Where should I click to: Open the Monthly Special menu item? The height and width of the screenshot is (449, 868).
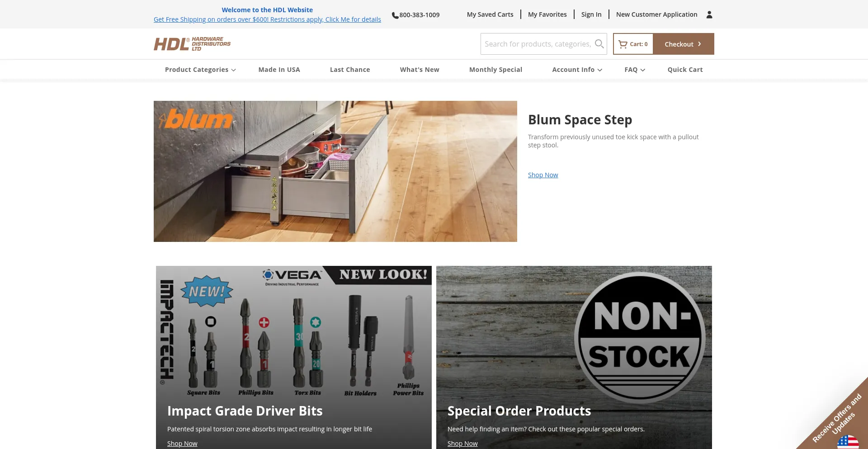coord(495,70)
